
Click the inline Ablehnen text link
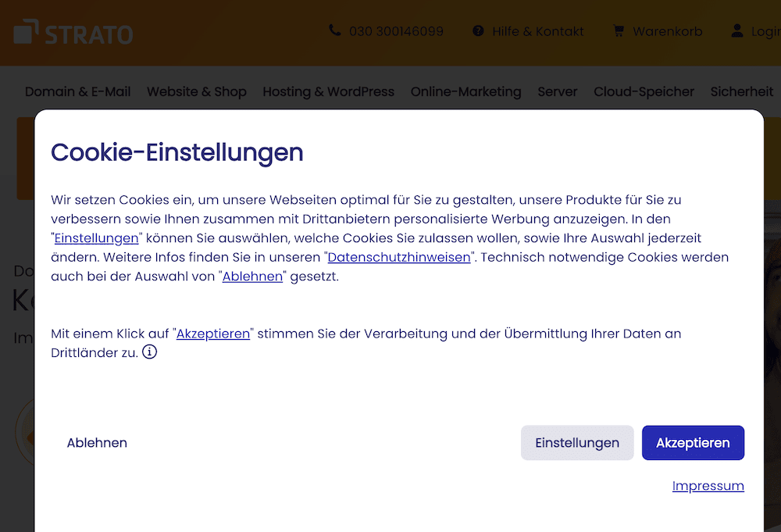252,276
